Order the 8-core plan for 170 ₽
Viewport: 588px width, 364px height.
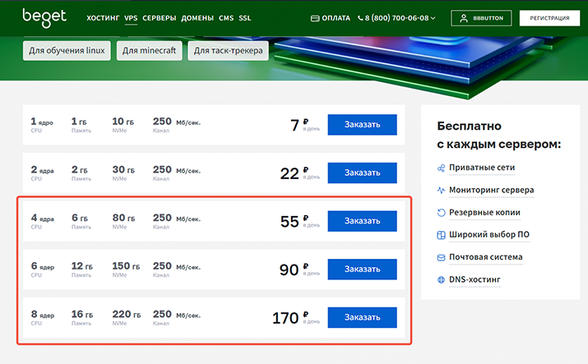[x=362, y=317]
